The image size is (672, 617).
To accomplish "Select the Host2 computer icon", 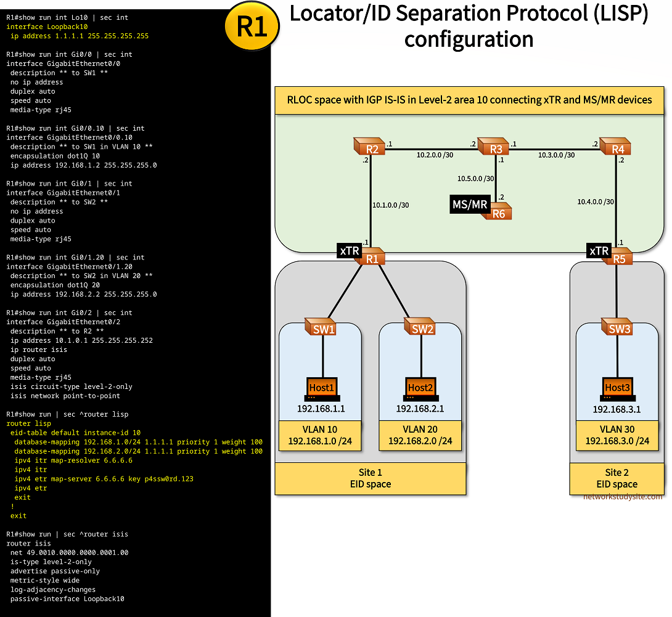I will click(x=420, y=388).
